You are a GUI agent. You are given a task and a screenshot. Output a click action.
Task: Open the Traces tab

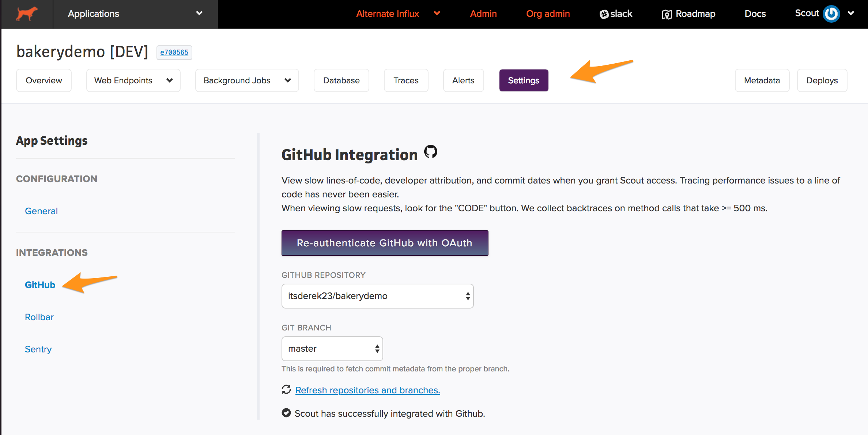[x=406, y=80]
